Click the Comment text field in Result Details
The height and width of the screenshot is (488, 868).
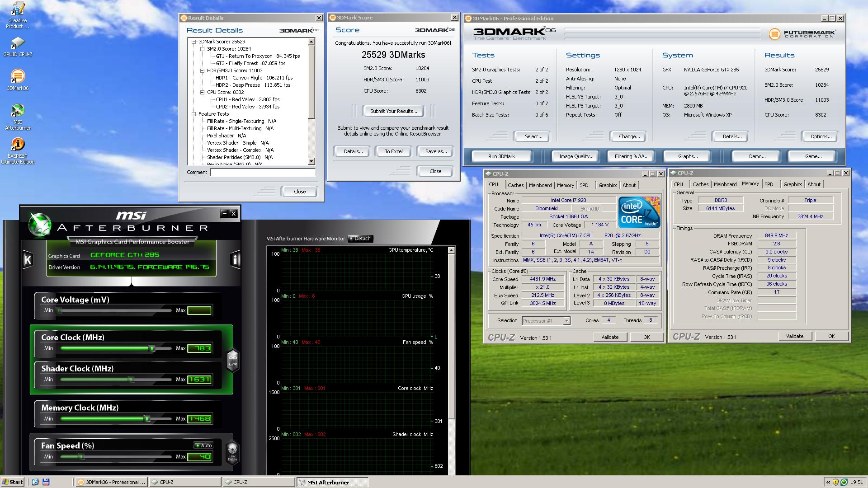[x=262, y=172]
